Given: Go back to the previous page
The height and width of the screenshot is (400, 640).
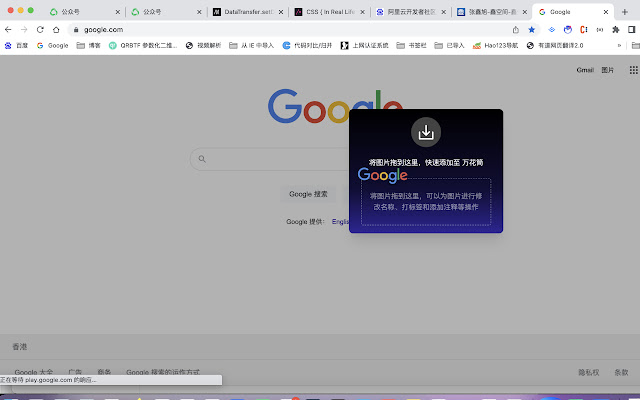Looking at the screenshot, I should pos(8,30).
